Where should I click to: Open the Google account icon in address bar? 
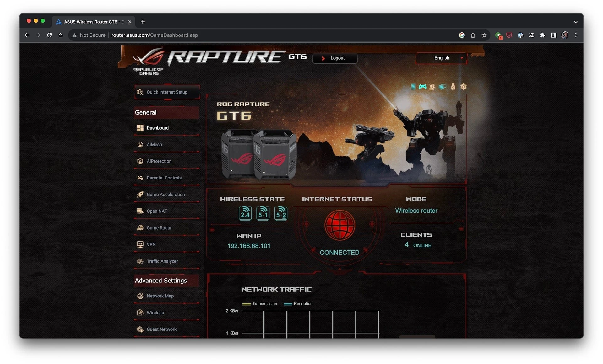point(462,35)
